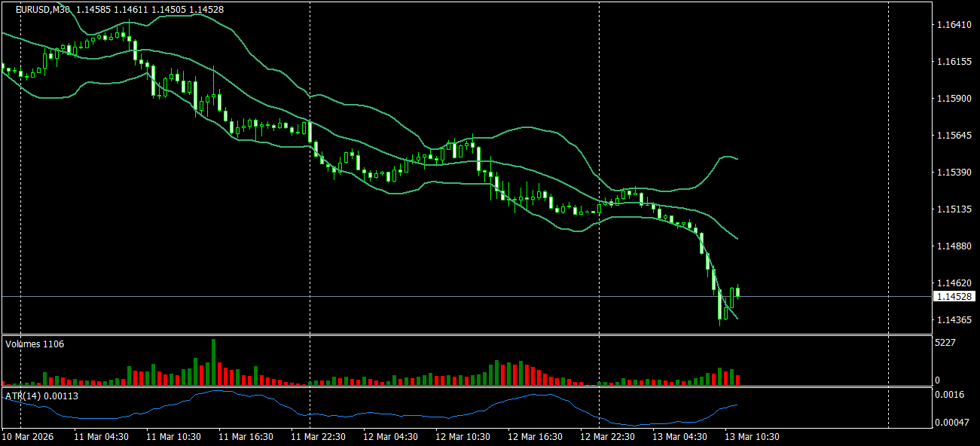Click the 11 Mar 22:30 time label
Viewport: 980px width, 446px height.
(318, 437)
